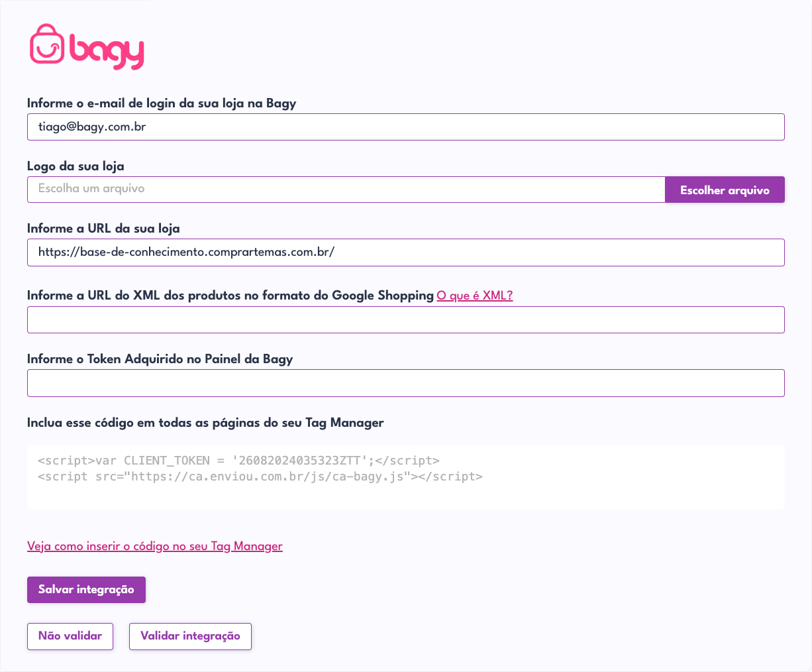The image size is (812, 672).
Task: Click the 'Informe o Token Adquirido' label
Action: click(160, 359)
